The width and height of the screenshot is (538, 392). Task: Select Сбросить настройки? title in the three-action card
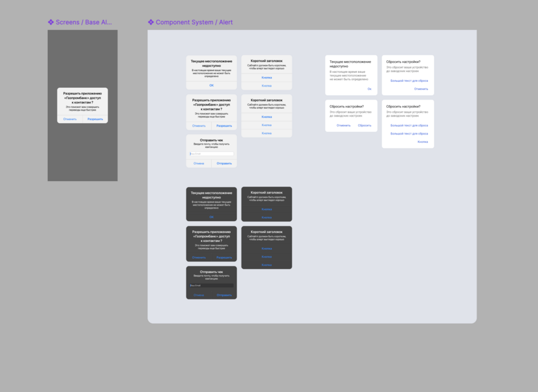coord(403,106)
